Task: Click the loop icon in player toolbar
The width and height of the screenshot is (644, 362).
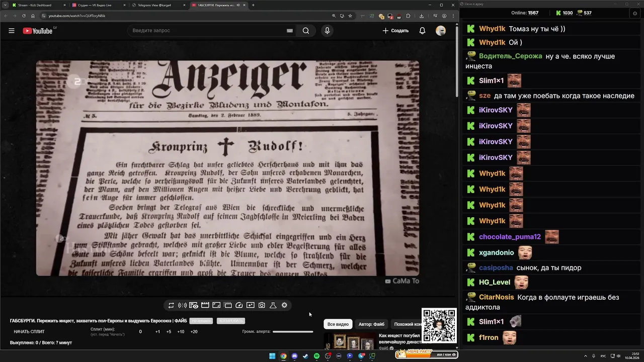Action: [171, 305]
